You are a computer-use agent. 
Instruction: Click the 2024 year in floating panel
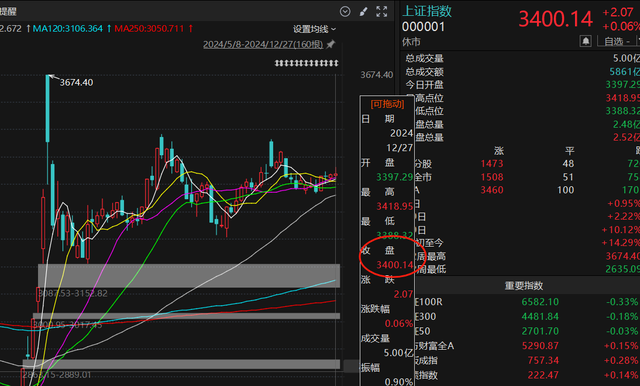401,133
